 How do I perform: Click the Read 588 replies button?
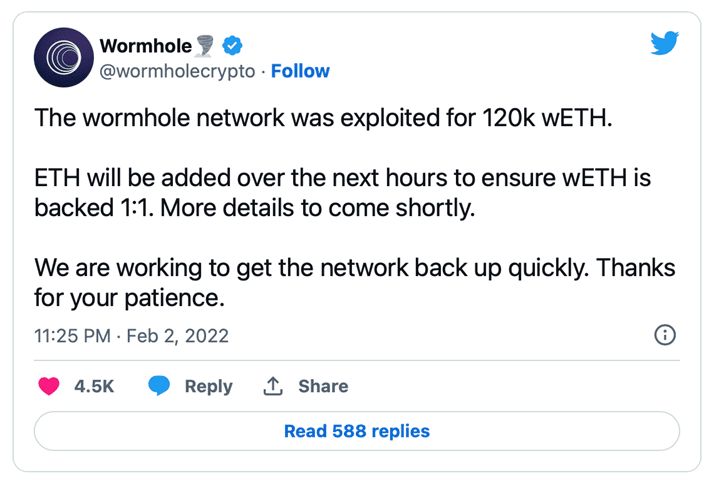pyautogui.click(x=357, y=431)
